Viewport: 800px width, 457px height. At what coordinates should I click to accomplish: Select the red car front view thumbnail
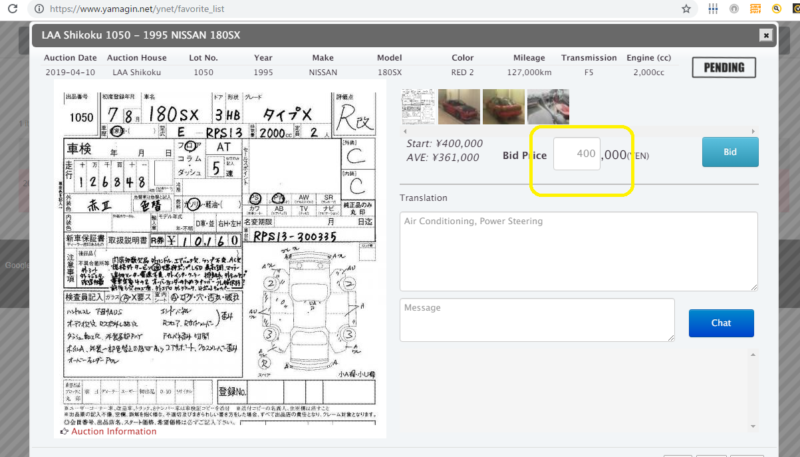coord(459,107)
